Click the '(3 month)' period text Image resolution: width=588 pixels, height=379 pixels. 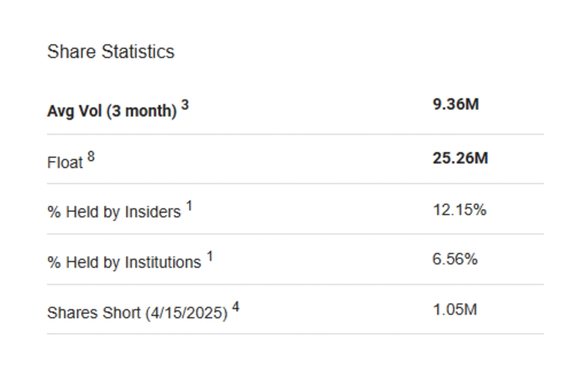141,111
